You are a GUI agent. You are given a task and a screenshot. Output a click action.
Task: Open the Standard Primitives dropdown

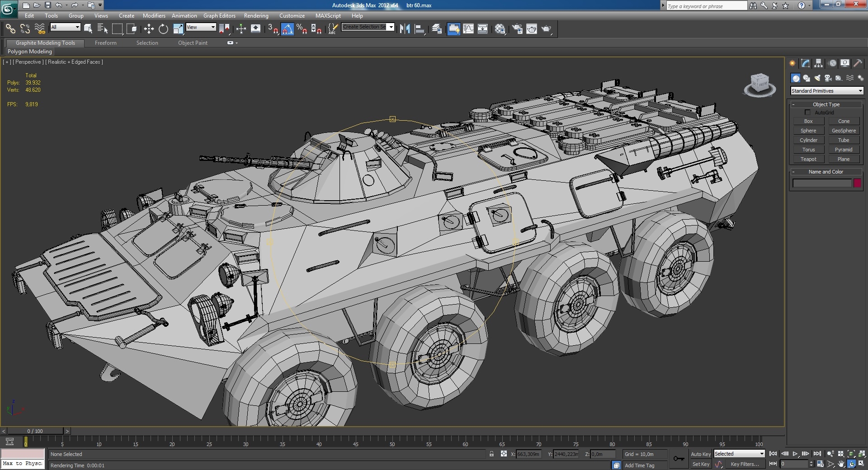(x=827, y=91)
